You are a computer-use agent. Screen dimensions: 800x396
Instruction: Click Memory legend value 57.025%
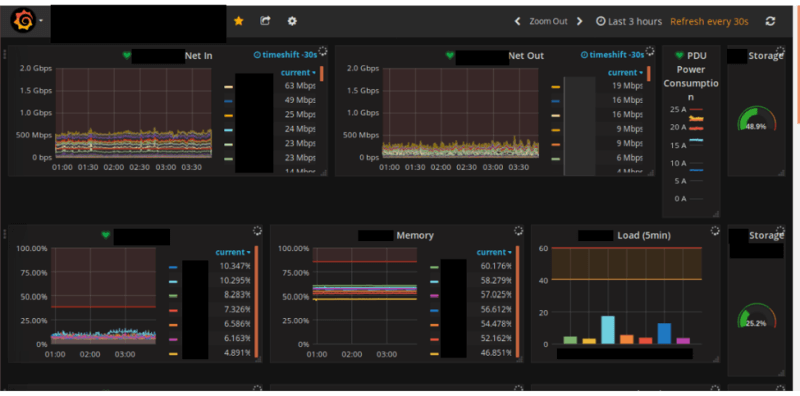pos(496,294)
